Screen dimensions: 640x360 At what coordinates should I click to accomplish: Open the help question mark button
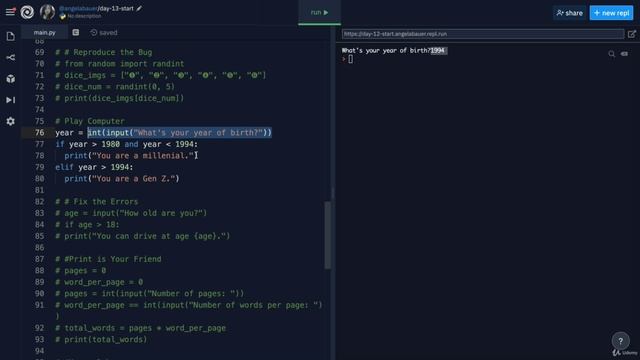pos(620,341)
